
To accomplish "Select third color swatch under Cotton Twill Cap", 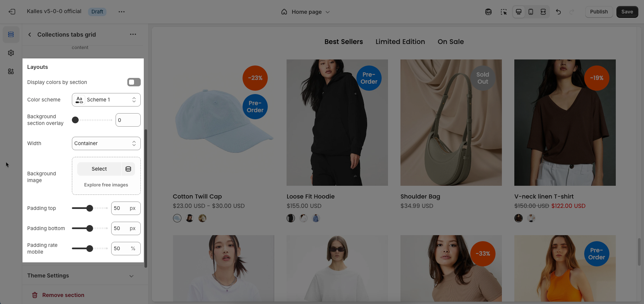I will click(202, 218).
